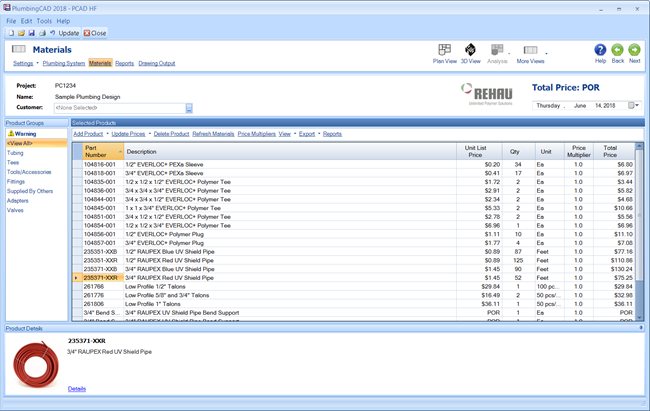Click the Add Product link
The height and width of the screenshot is (411, 650).
tap(88, 134)
